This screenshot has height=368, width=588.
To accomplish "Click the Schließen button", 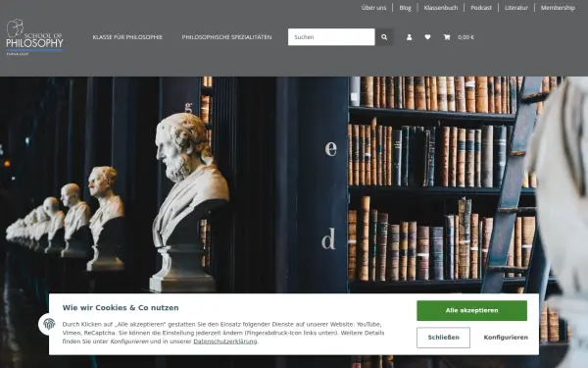I will pyautogui.click(x=443, y=338).
